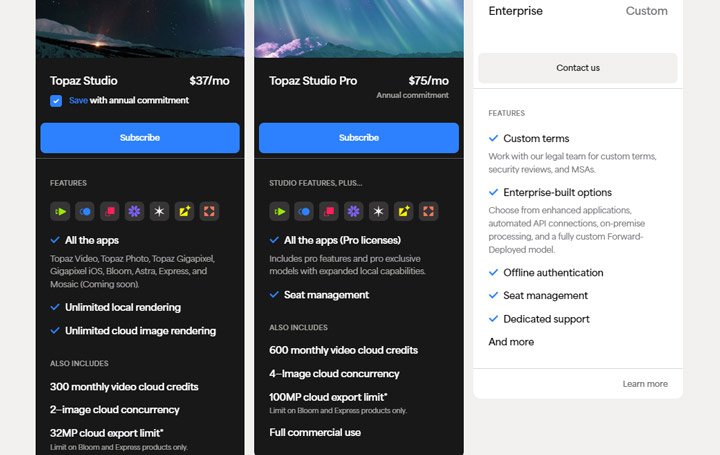Click the Topaz Studio Pro card aurora image
The image size is (720, 455).
[359, 28]
